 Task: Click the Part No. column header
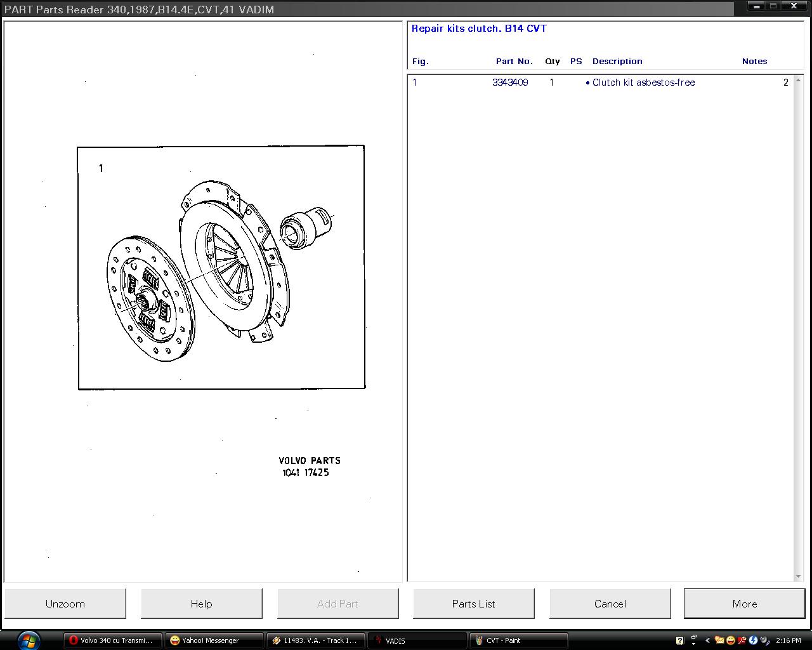coord(514,62)
